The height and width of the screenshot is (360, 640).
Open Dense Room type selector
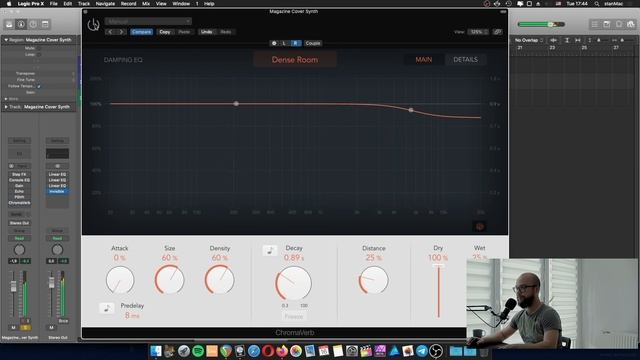pos(295,60)
